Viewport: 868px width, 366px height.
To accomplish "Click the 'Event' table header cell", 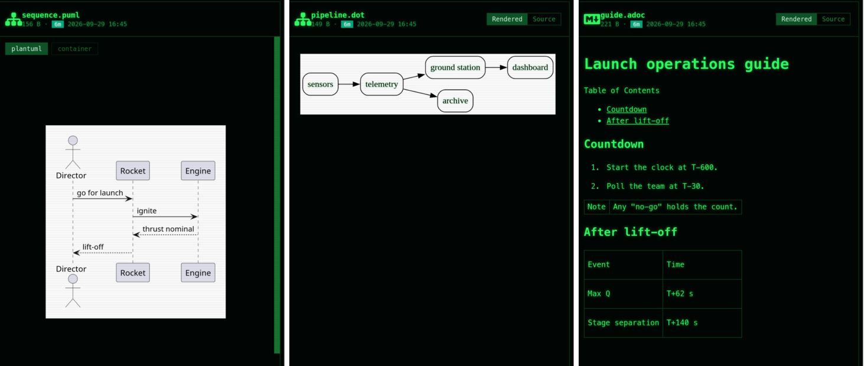I will pyautogui.click(x=624, y=264).
